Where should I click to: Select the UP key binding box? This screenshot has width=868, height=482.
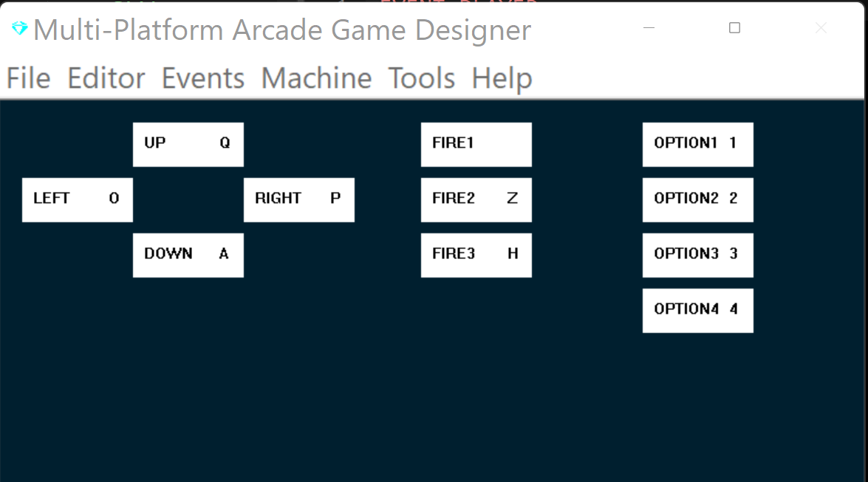click(x=188, y=145)
